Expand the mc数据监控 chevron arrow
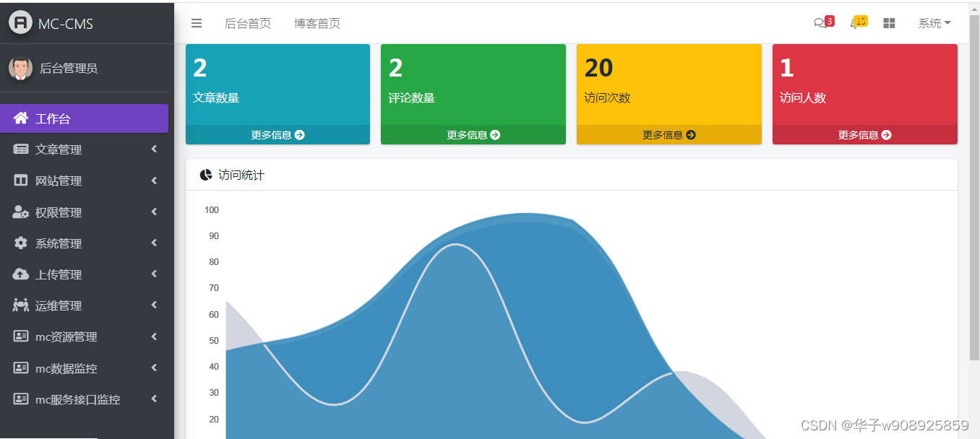Viewport: 980px width, 439px height. point(154,368)
